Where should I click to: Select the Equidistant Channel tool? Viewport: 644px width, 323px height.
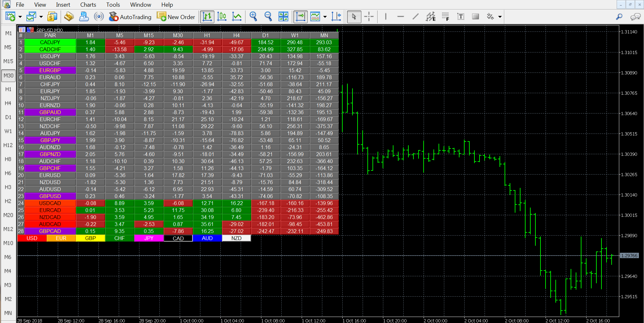pos(431,17)
